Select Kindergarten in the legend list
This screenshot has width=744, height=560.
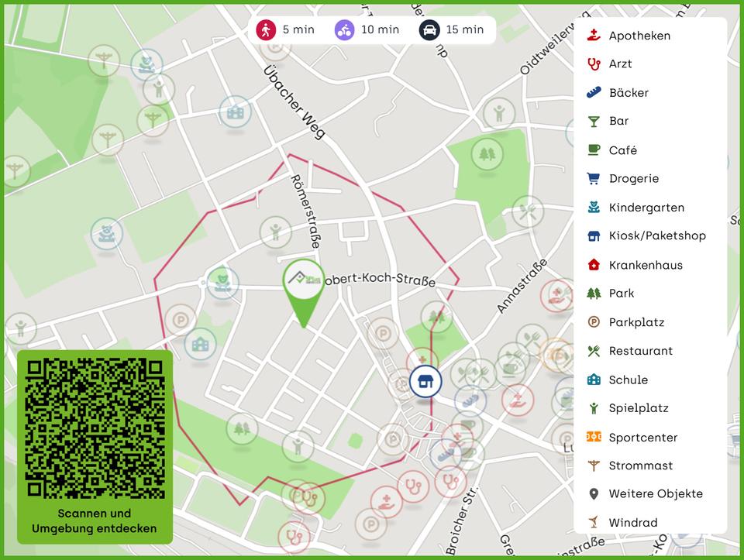click(x=646, y=208)
